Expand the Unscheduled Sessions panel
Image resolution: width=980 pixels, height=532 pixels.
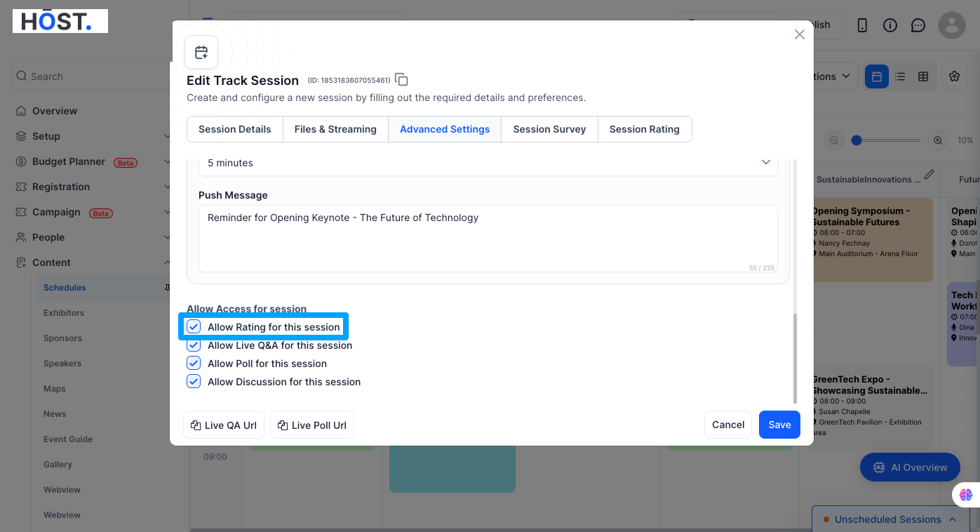click(891, 519)
